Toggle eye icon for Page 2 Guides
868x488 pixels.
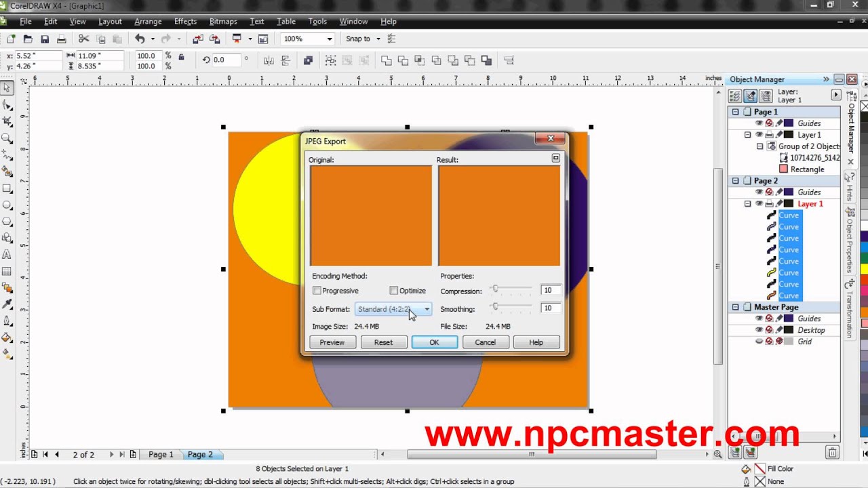(x=759, y=192)
